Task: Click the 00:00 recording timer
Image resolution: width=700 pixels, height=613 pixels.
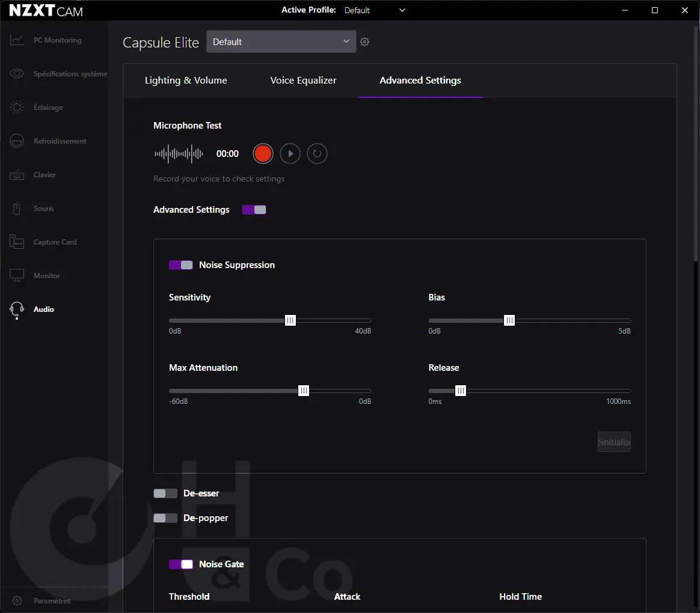Action: click(x=227, y=154)
